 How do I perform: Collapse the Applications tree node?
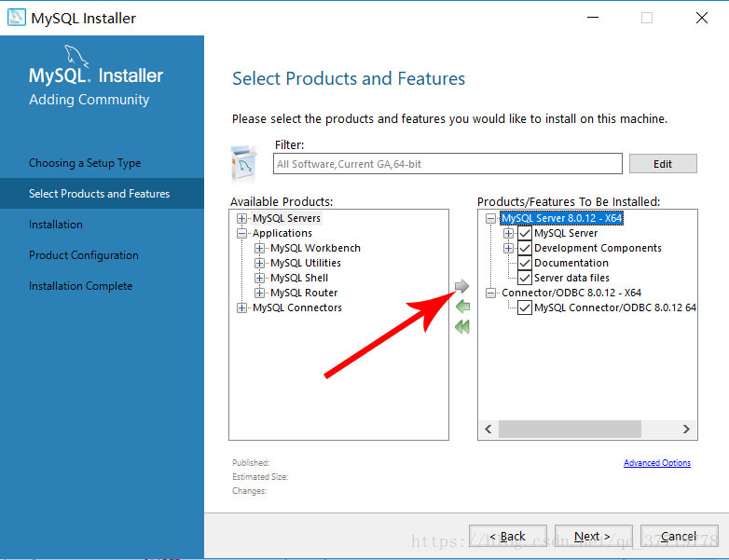coord(241,233)
